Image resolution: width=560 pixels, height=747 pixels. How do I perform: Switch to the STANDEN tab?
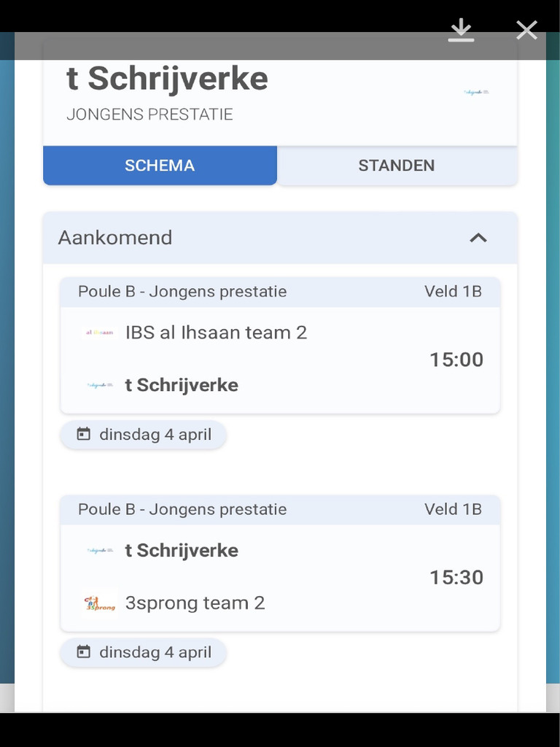tap(397, 166)
